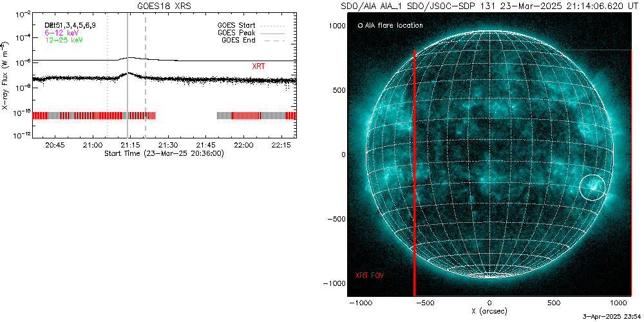Click the 6-12 keV magenta label
644x322 pixels.
[62, 32]
